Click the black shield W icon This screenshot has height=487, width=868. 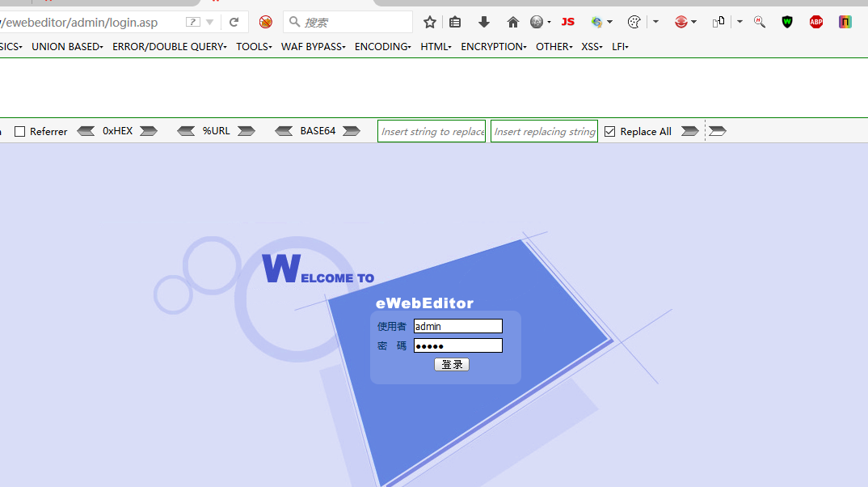point(787,22)
